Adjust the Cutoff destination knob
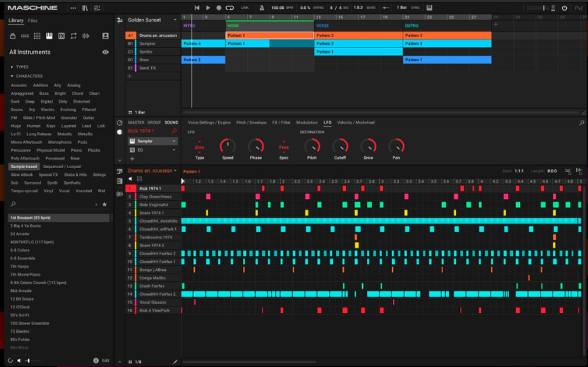The width and height of the screenshot is (588, 367). click(x=340, y=146)
